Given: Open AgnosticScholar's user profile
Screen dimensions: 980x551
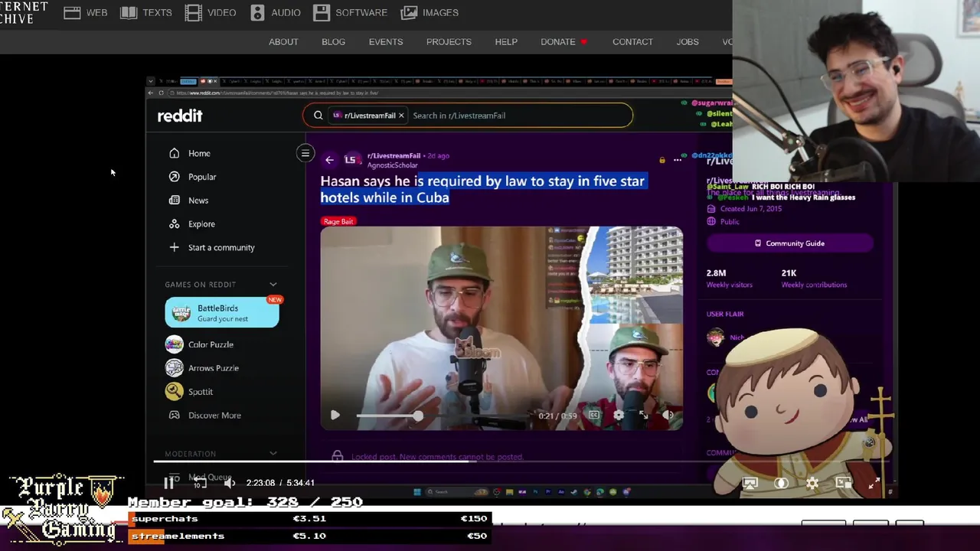Looking at the screenshot, I should coord(392,165).
